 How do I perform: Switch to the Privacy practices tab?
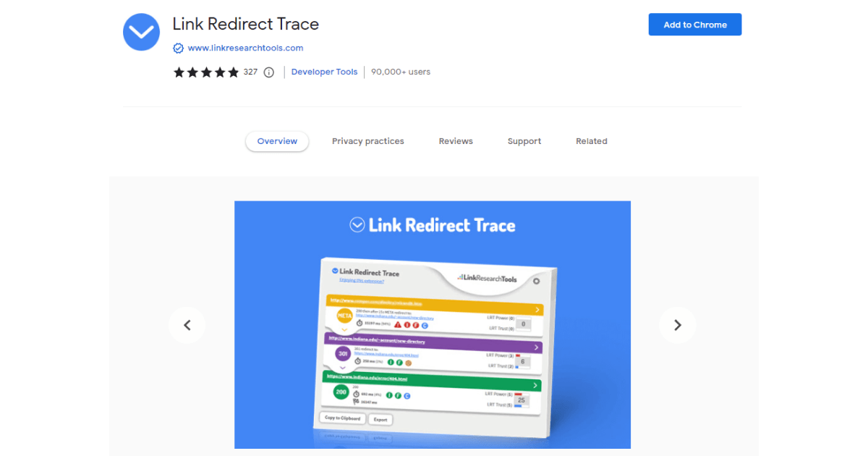click(x=368, y=141)
